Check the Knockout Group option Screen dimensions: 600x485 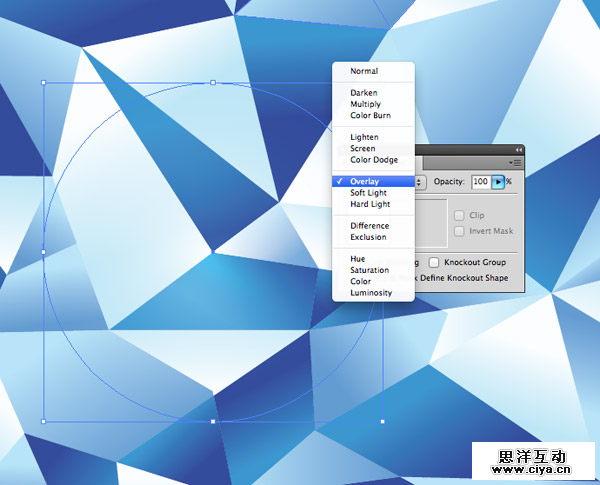point(434,262)
